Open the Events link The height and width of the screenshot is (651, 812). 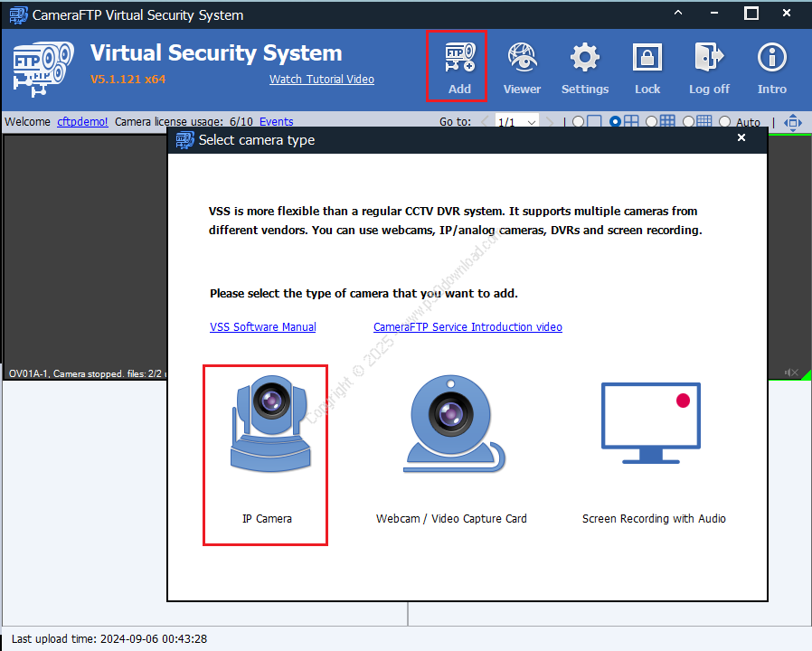point(276,122)
